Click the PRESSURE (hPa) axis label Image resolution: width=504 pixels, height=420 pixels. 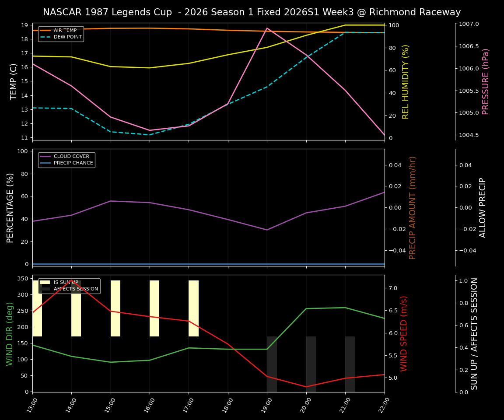point(487,80)
